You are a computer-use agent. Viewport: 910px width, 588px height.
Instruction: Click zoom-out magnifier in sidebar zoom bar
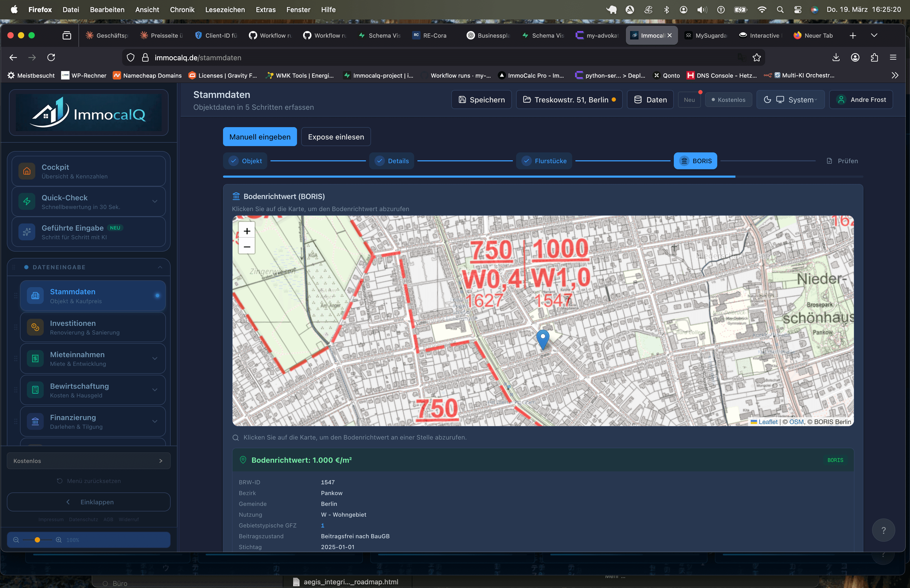[x=16, y=540]
